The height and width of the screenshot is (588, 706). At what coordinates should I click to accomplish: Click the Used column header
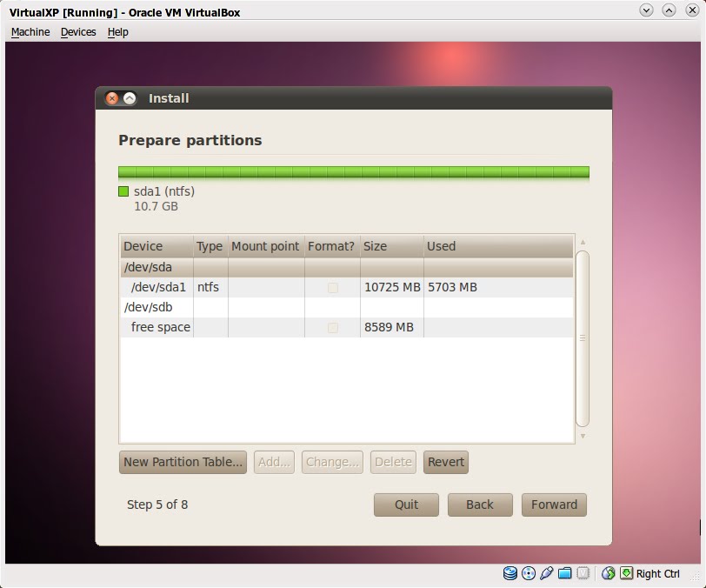(498, 246)
